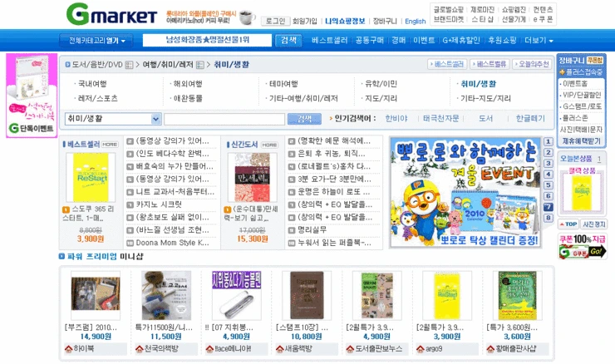This screenshot has width=615, height=364.
Task: Click 사전정지 button in sidebar
Action: click(x=594, y=224)
